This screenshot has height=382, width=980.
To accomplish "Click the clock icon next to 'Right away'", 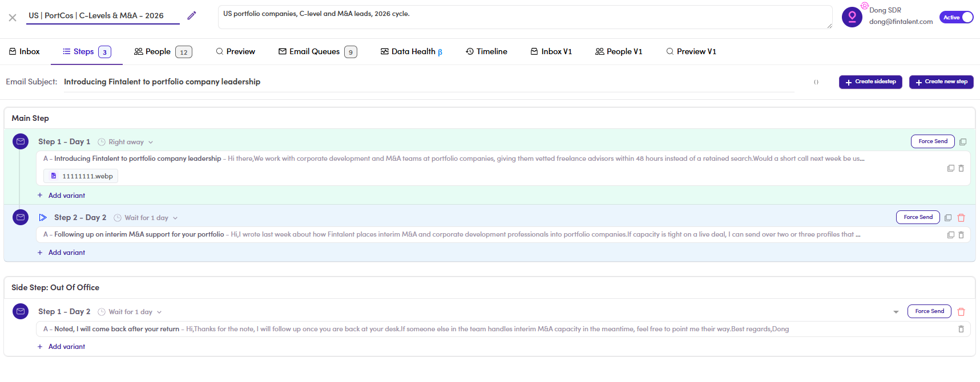I will pyautogui.click(x=102, y=142).
